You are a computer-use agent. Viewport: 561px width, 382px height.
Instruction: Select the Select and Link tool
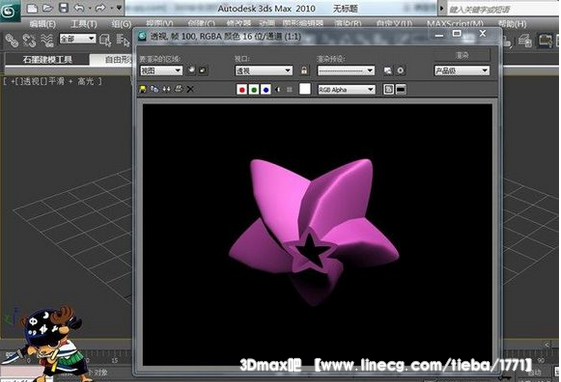tap(11, 40)
